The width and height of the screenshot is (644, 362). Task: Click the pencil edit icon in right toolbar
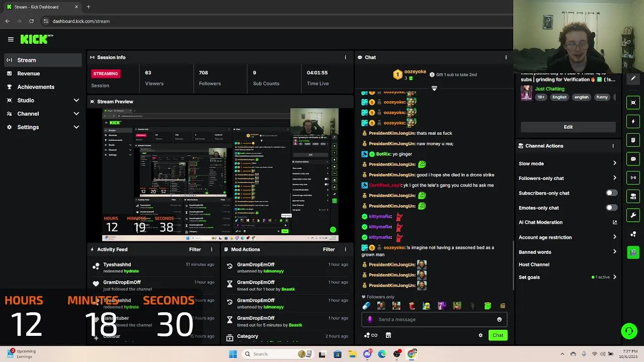pyautogui.click(x=633, y=78)
